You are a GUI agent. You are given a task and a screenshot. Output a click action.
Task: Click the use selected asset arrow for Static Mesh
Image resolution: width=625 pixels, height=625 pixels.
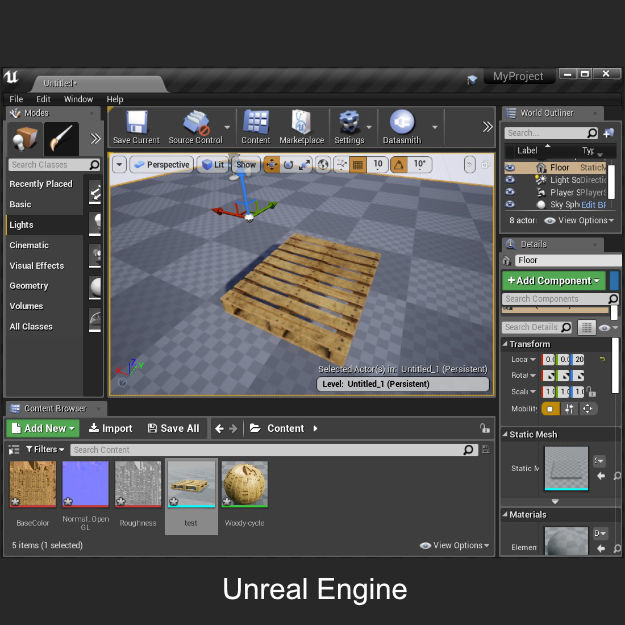click(601, 476)
